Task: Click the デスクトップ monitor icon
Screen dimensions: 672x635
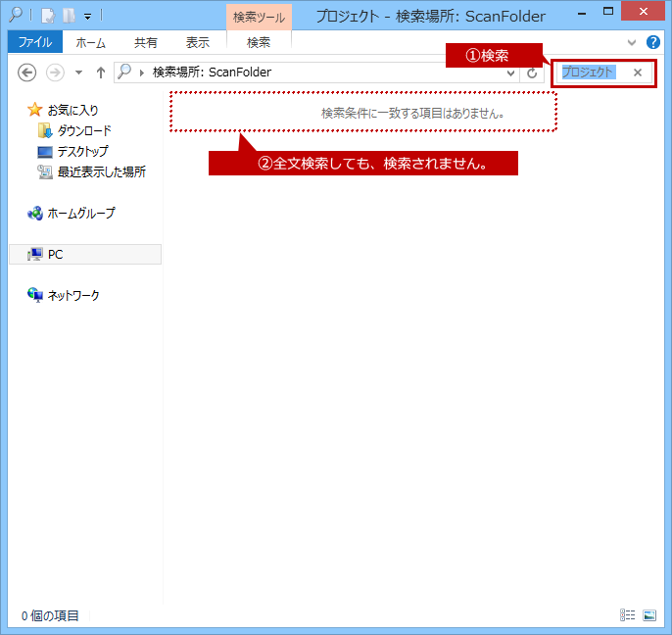Action: (45, 151)
